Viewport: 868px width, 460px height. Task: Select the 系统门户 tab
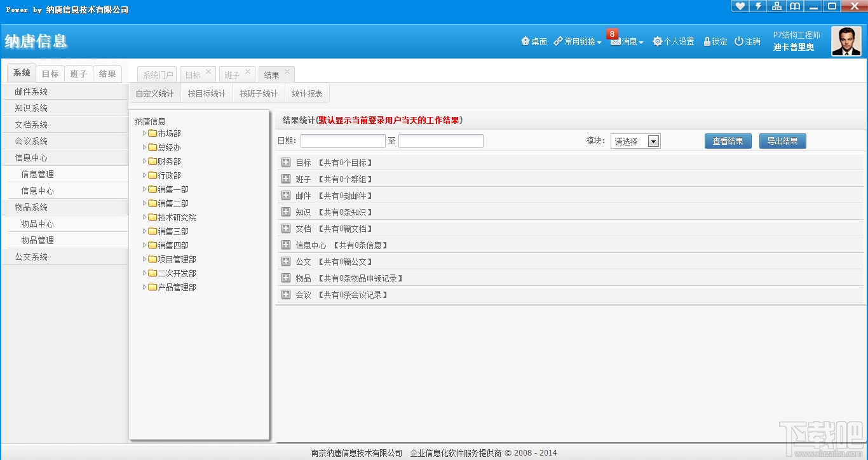tap(158, 75)
